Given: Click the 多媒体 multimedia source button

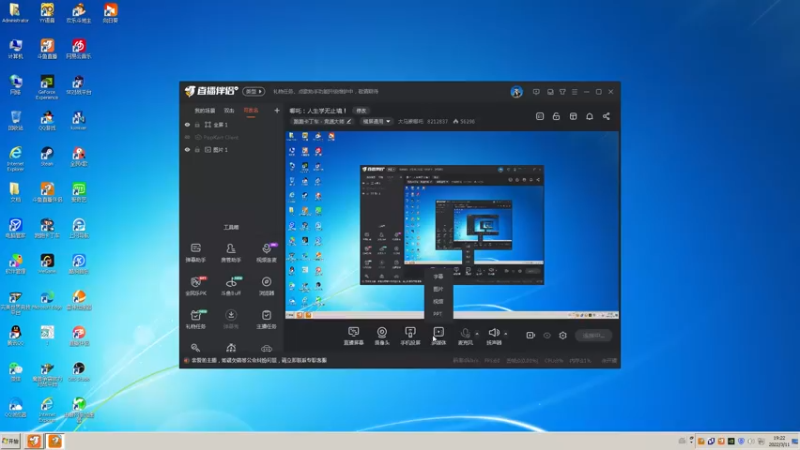Looking at the screenshot, I should 438,336.
